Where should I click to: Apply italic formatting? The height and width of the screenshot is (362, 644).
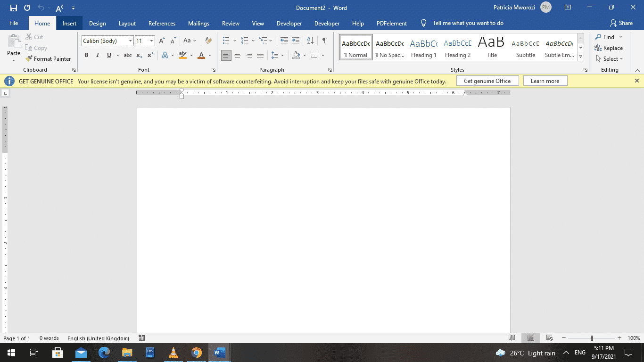[98, 55]
